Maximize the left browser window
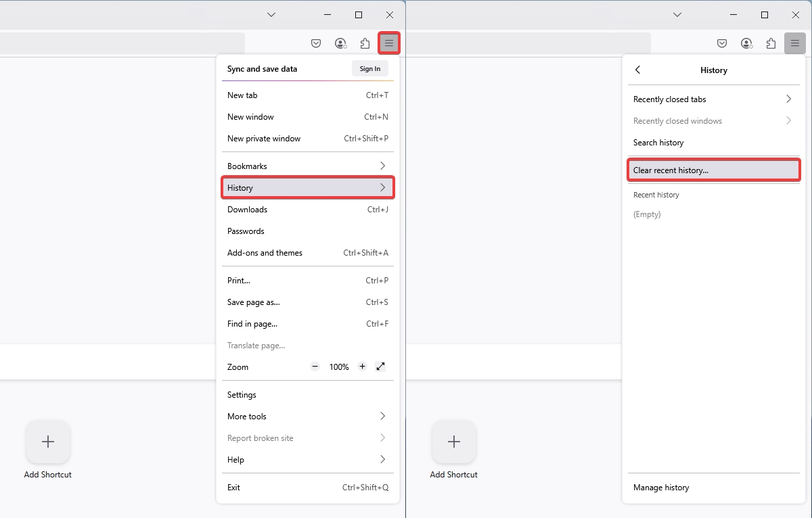 point(359,15)
